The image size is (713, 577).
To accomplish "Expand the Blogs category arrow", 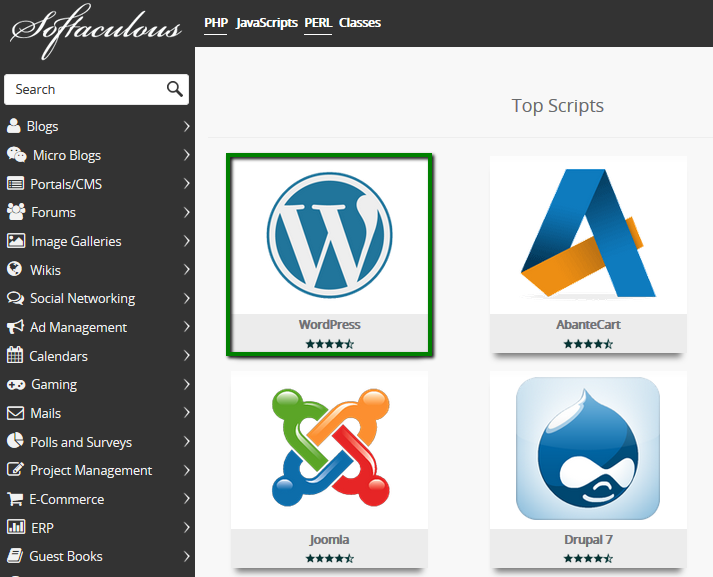I will tap(186, 126).
